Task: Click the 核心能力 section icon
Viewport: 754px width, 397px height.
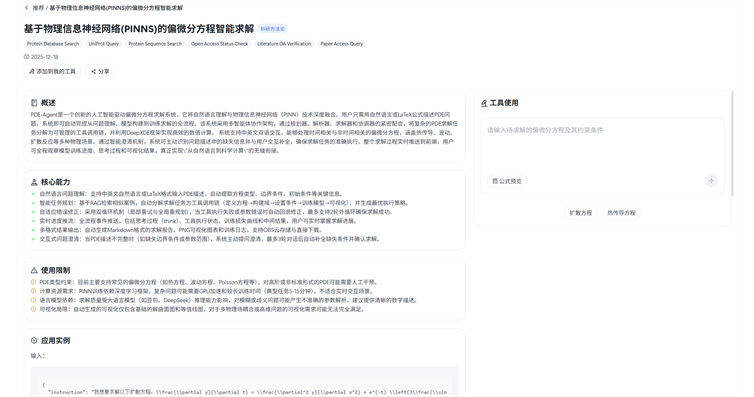Action: point(34,182)
